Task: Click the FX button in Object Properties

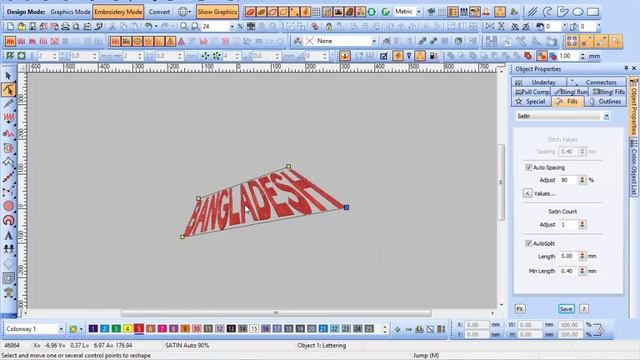Action: click(520, 309)
